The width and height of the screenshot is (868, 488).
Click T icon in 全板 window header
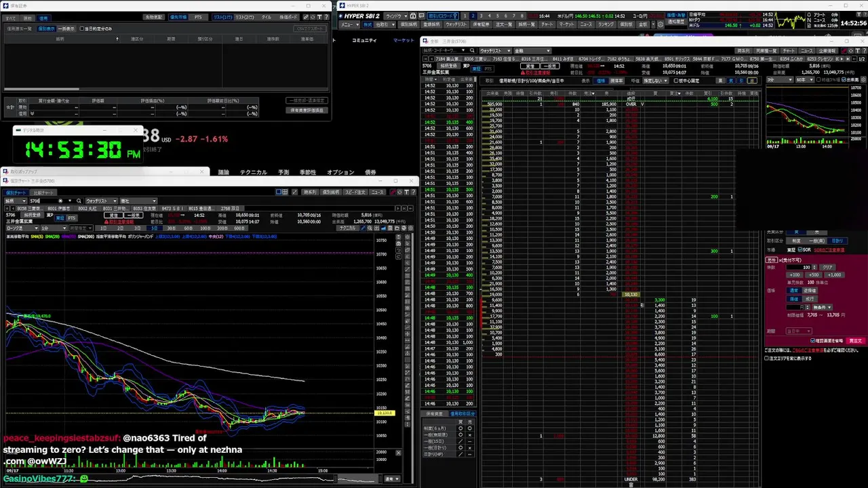[856, 50]
